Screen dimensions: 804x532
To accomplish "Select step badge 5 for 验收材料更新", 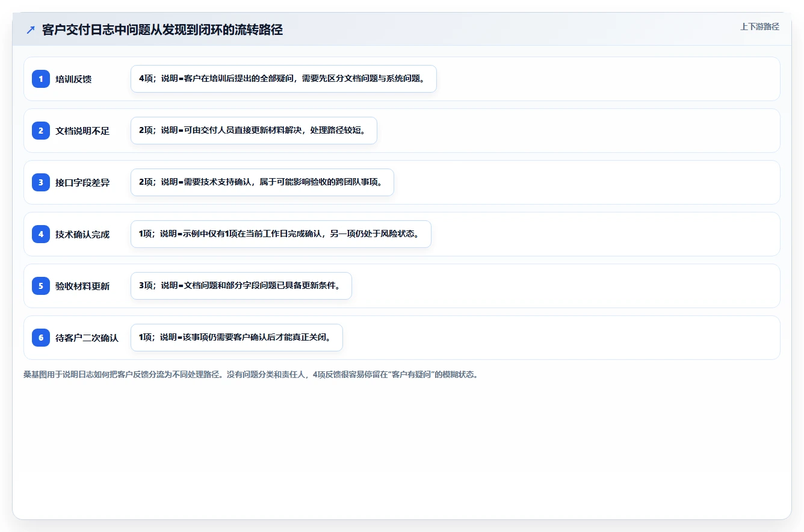I will 41,286.
